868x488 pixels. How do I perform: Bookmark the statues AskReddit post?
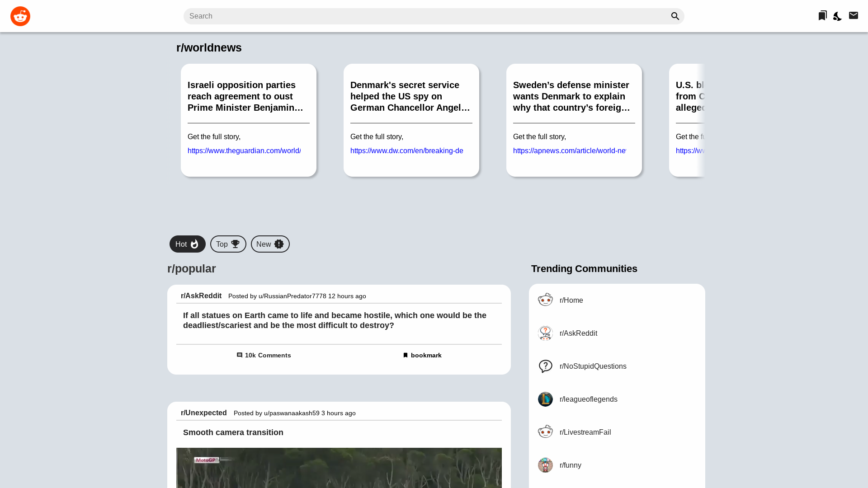click(x=422, y=355)
